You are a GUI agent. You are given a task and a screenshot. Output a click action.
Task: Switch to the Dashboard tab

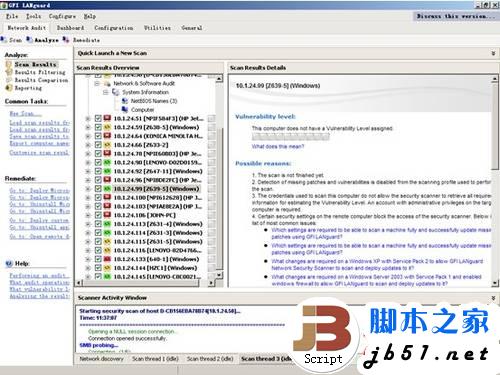tap(70, 28)
